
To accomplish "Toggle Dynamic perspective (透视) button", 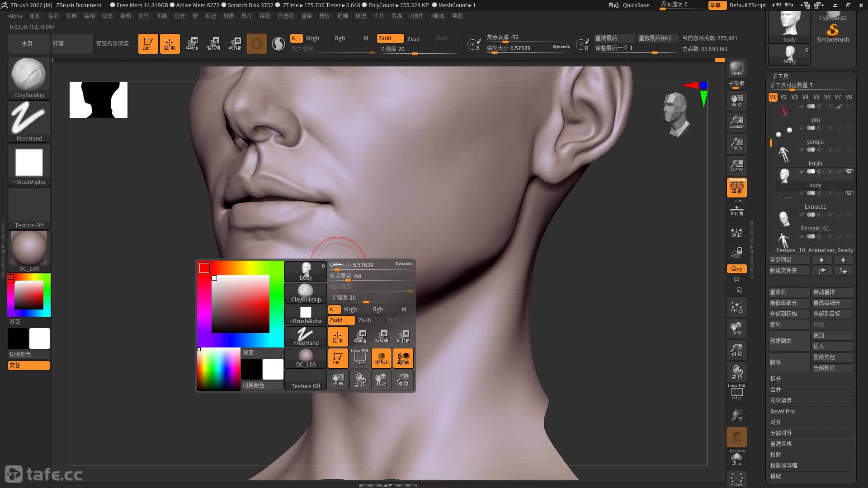I will [x=736, y=187].
